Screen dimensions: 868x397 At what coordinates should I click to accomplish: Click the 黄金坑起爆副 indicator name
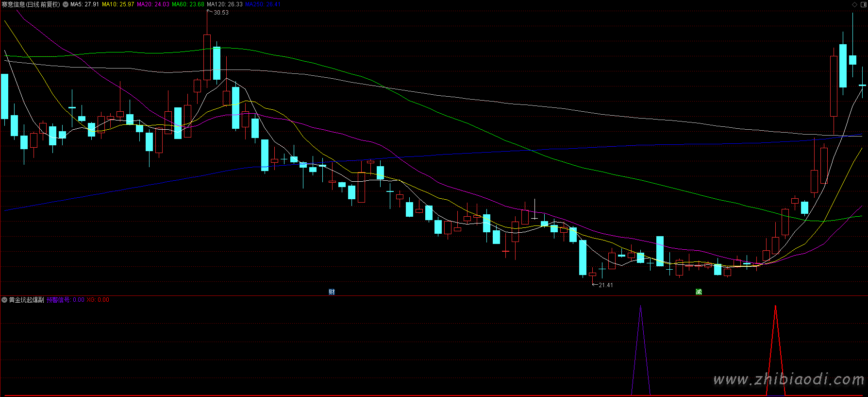[27, 300]
